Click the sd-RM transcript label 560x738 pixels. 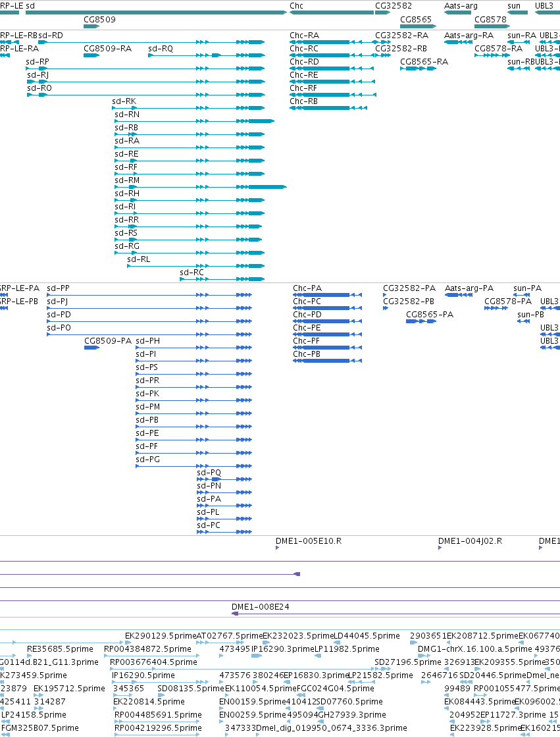coord(127,180)
